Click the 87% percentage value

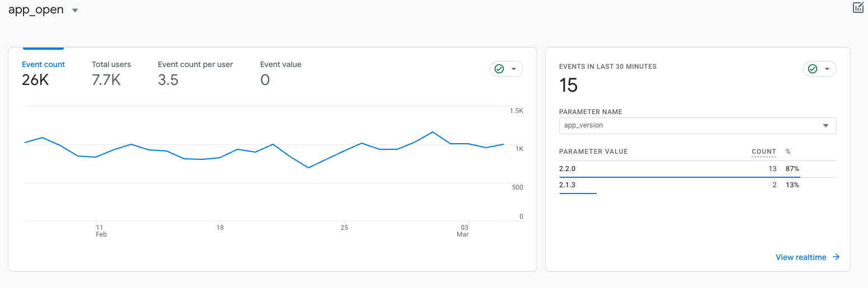coord(792,169)
